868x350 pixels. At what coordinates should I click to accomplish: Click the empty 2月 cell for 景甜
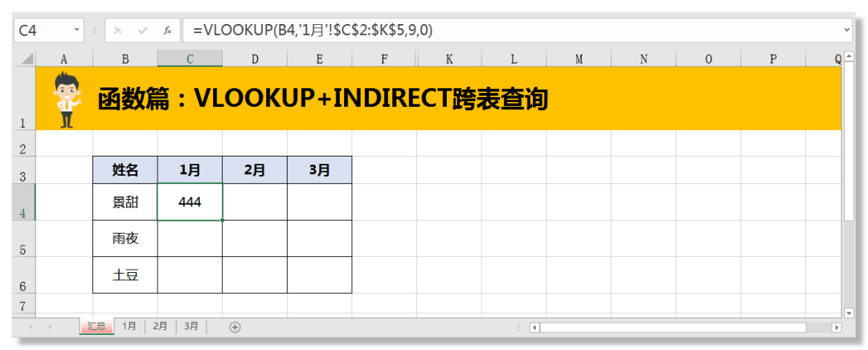point(255,201)
